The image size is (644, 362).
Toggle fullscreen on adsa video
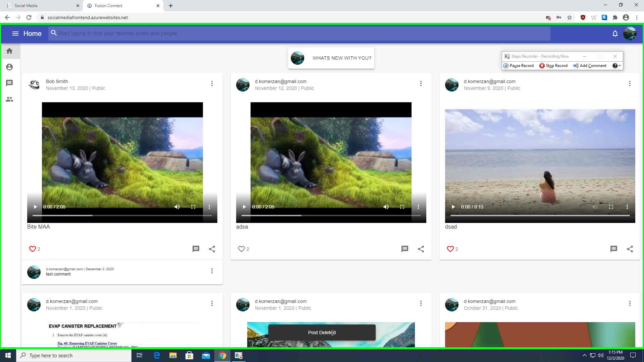click(402, 207)
